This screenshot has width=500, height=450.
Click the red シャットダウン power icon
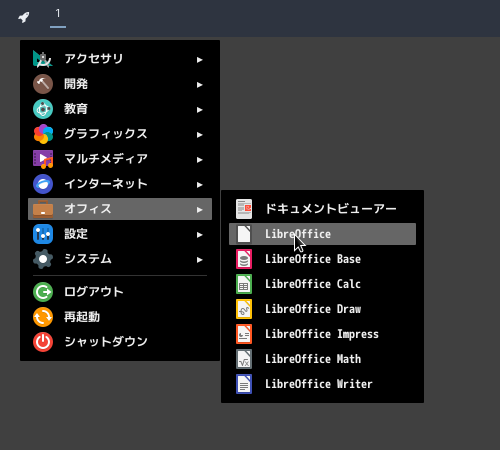43,342
